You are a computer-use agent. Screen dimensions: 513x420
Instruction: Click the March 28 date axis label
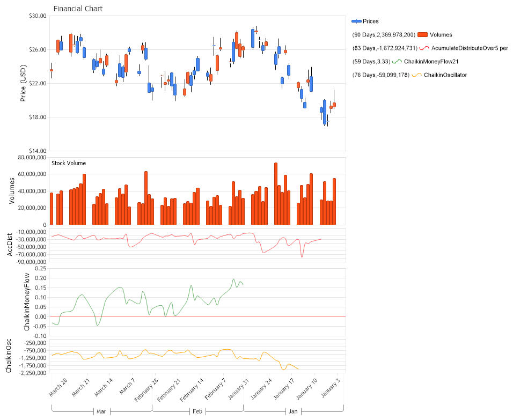pos(58,388)
